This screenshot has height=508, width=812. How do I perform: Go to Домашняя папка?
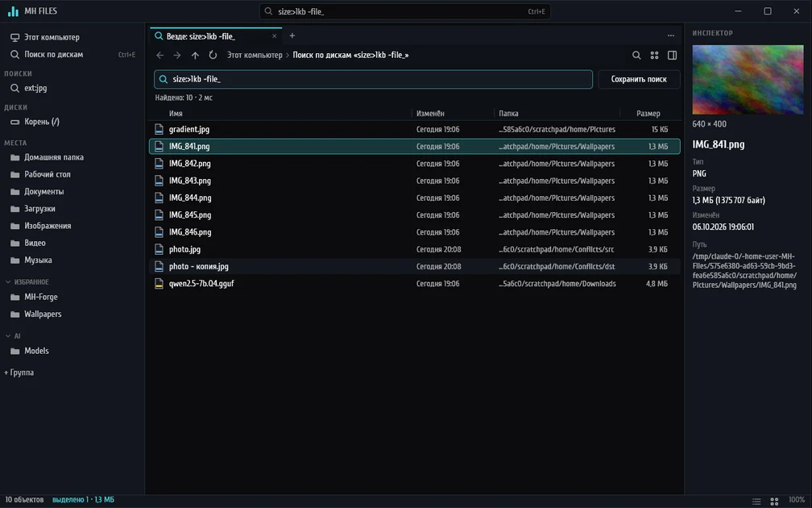point(72,157)
